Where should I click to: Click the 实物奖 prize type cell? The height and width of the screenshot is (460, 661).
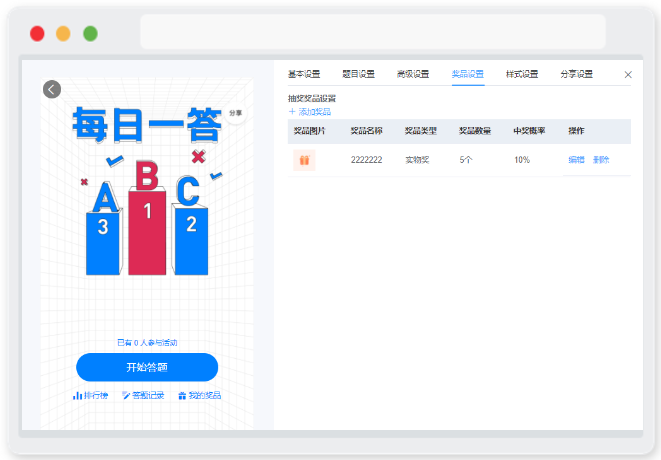[417, 160]
